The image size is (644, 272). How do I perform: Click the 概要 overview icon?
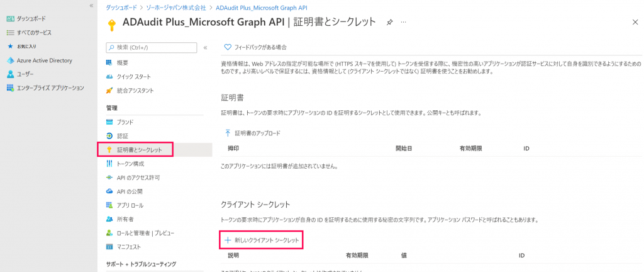109,63
